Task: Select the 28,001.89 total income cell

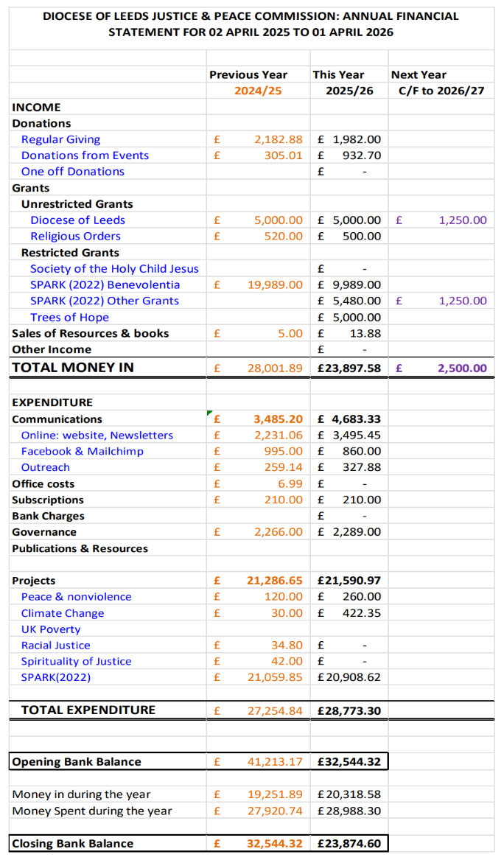Action: click(275, 368)
